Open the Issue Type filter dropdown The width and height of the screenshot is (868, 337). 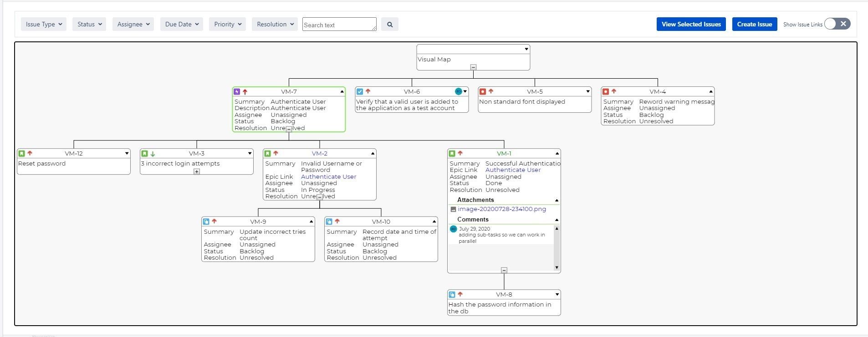click(x=44, y=25)
